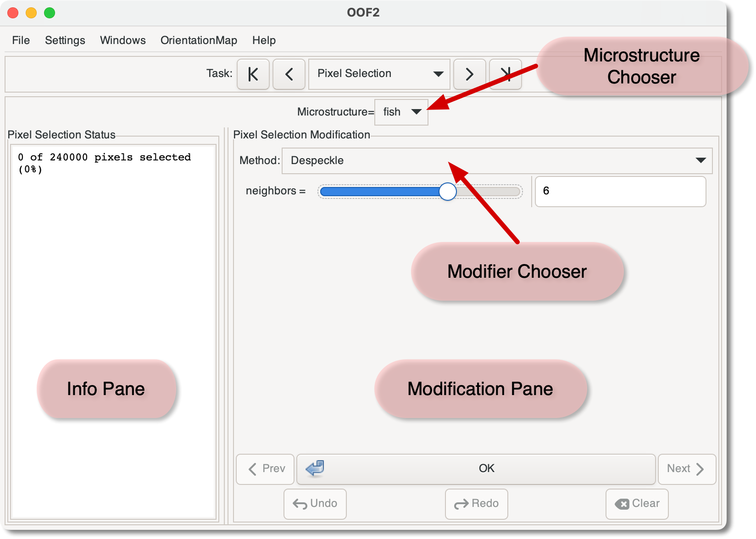Open the OrientationMap menu
The width and height of the screenshot is (756, 539).
pyautogui.click(x=199, y=40)
